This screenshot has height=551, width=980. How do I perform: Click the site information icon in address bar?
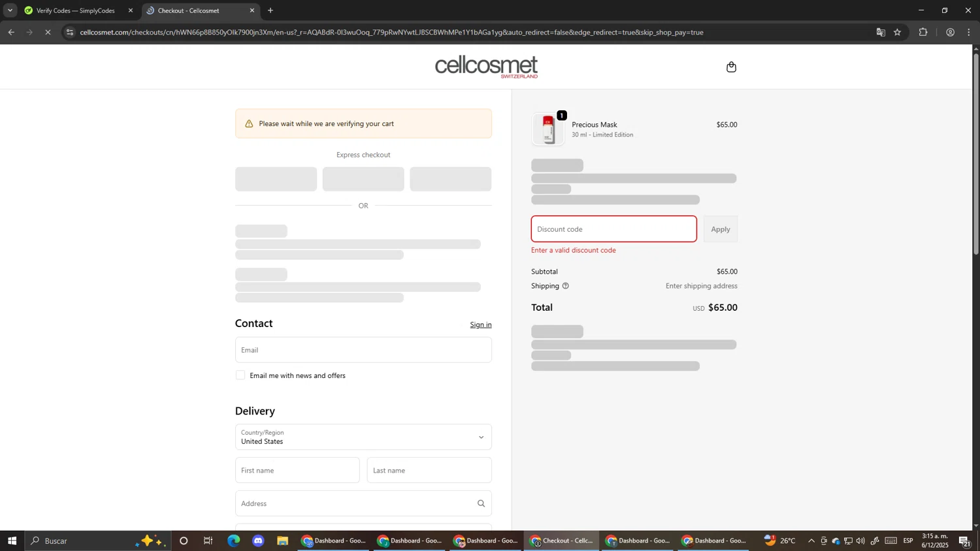pyautogui.click(x=70, y=32)
